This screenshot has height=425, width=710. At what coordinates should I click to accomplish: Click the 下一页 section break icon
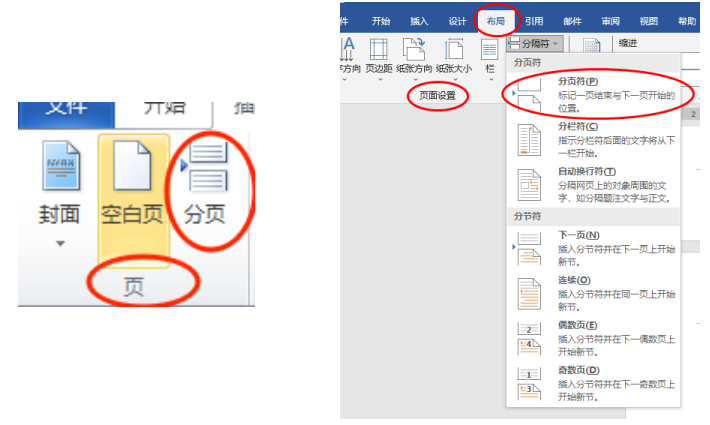coord(528,248)
